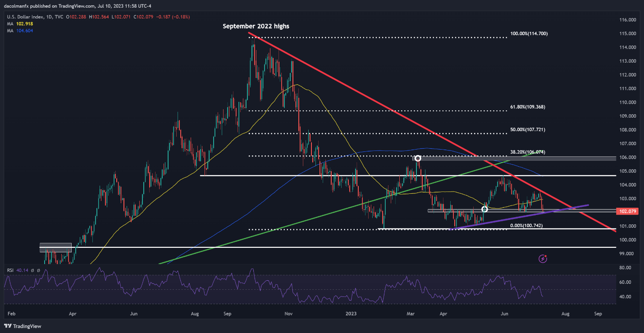Click the 61.80%(109.368) Fibonacci label
Image resolution: width=644 pixels, height=333 pixels.
[529, 107]
